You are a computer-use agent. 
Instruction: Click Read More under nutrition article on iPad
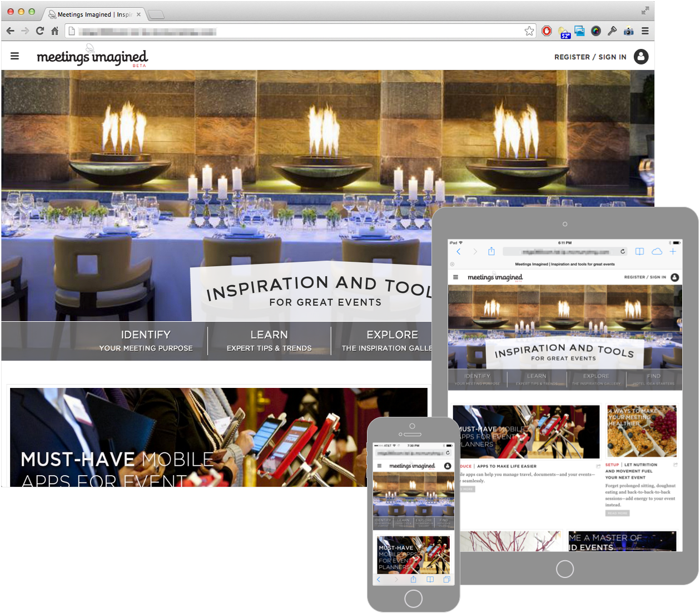pos(617,513)
